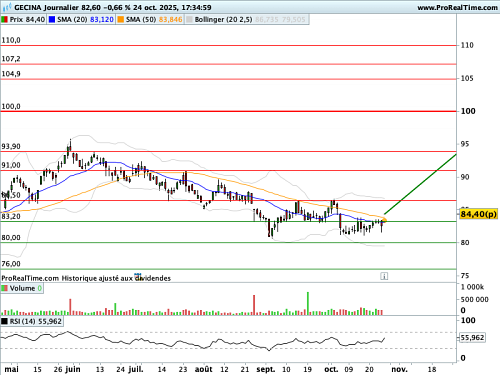Click the 'août' date axis label

[x=204, y=369]
